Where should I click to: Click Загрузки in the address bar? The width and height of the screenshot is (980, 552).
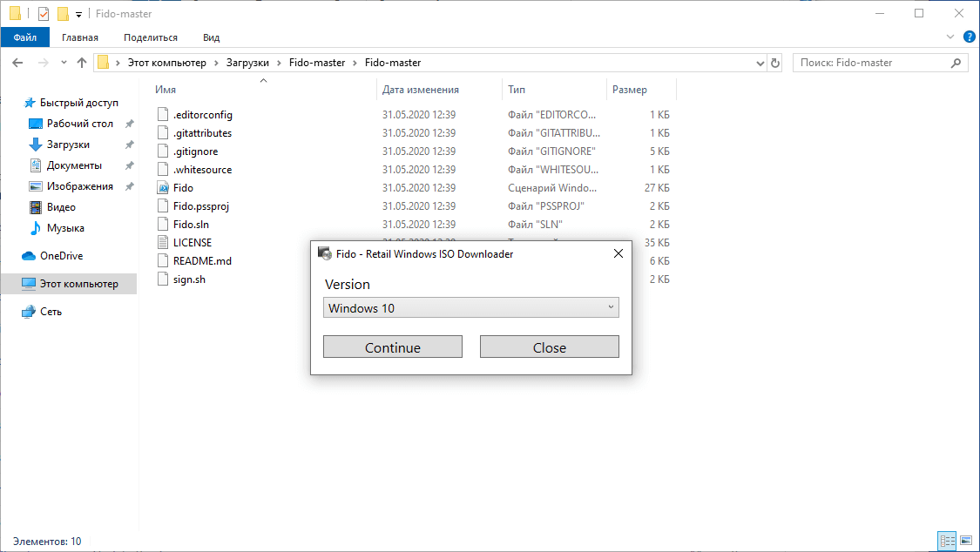[247, 63]
